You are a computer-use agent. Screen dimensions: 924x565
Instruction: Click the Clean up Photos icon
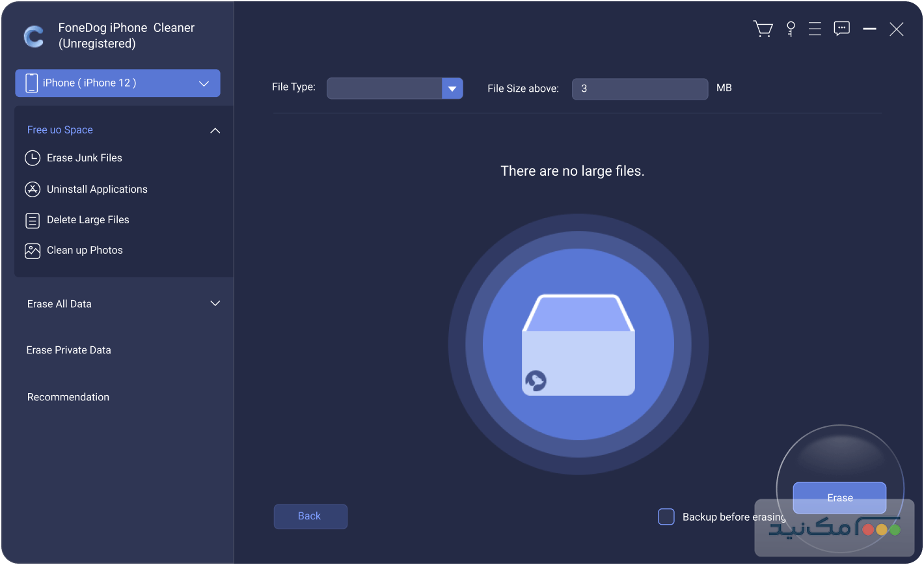point(33,251)
